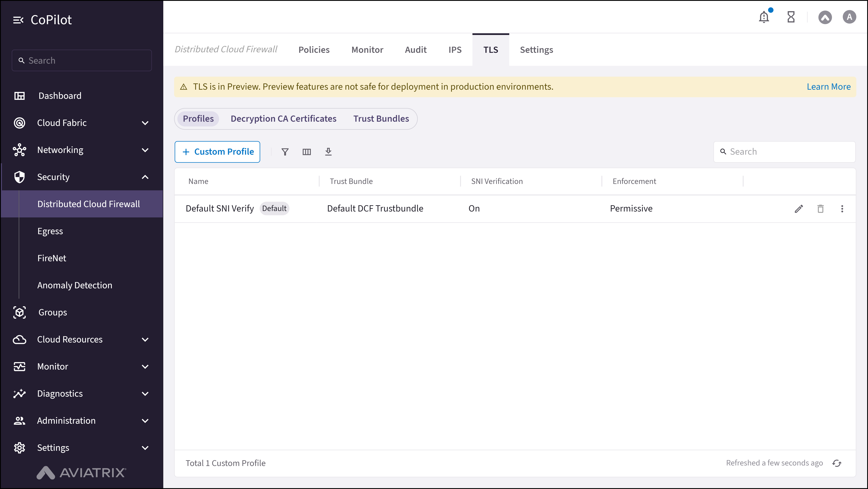Click the Aviatrix logo at sidebar bottom

(x=81, y=472)
